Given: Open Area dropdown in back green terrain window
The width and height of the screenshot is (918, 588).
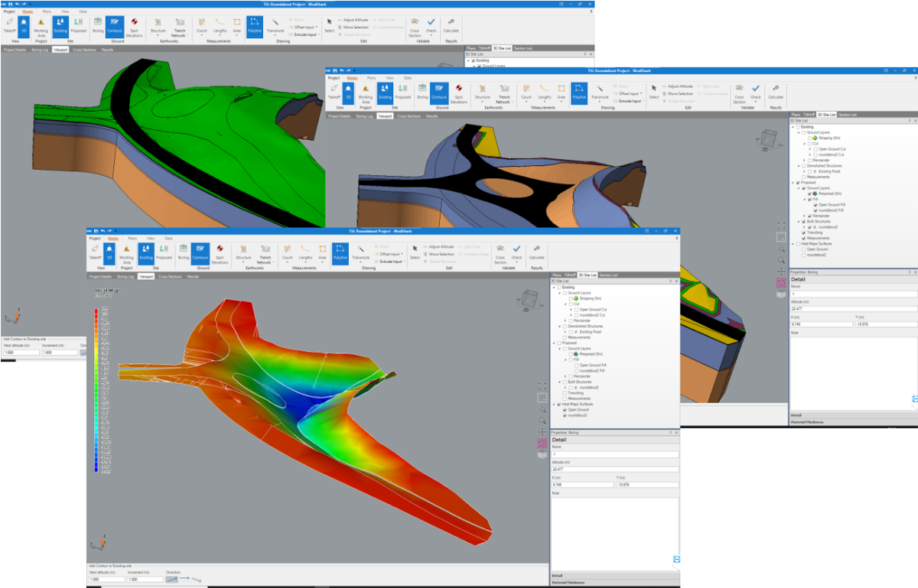Looking at the screenshot, I should click(237, 25).
